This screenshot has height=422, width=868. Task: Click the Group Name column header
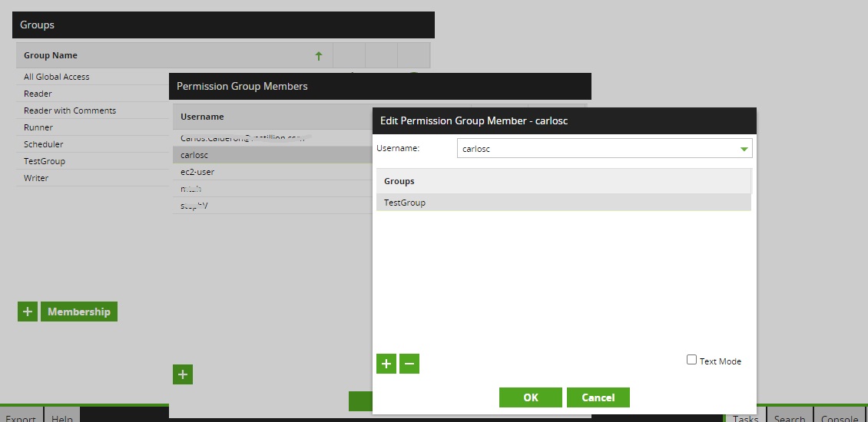coord(174,55)
